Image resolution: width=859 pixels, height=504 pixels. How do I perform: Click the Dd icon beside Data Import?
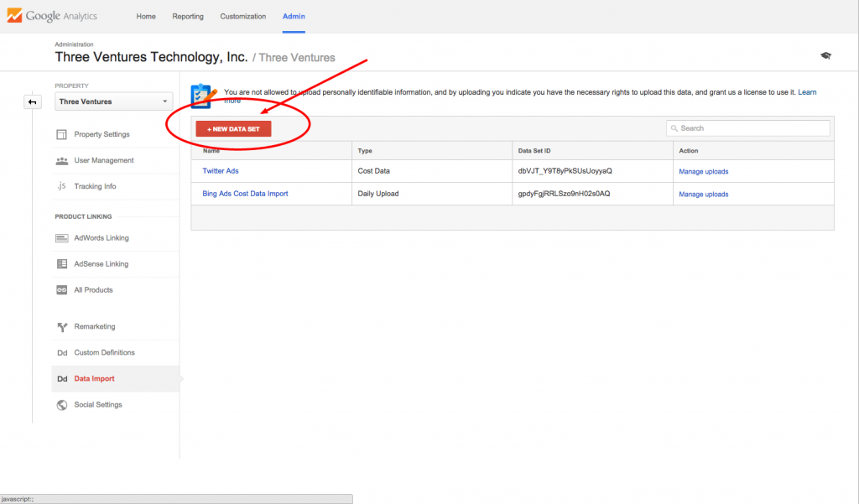(x=62, y=378)
